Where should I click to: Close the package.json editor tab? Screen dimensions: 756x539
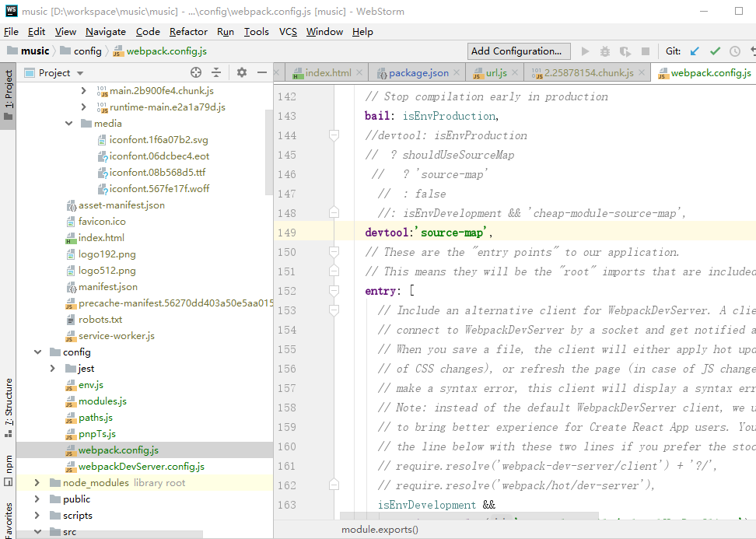(457, 72)
